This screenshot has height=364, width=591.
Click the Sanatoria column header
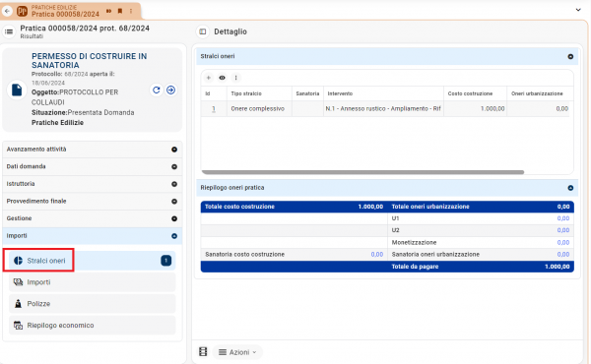(x=307, y=93)
